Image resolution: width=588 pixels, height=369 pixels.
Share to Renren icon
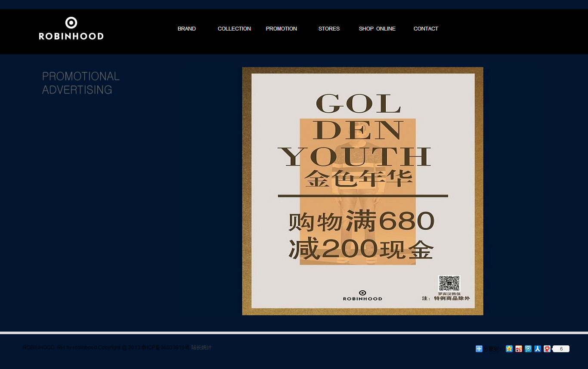(x=538, y=349)
